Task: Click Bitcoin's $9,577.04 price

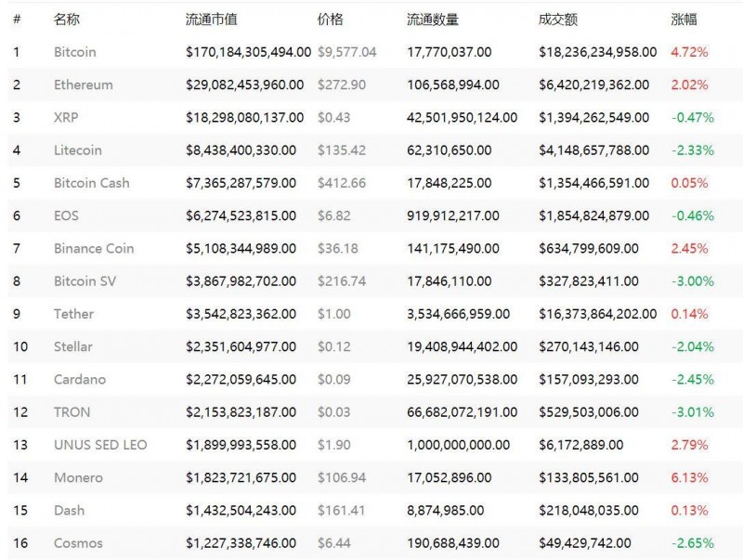Action: click(346, 52)
